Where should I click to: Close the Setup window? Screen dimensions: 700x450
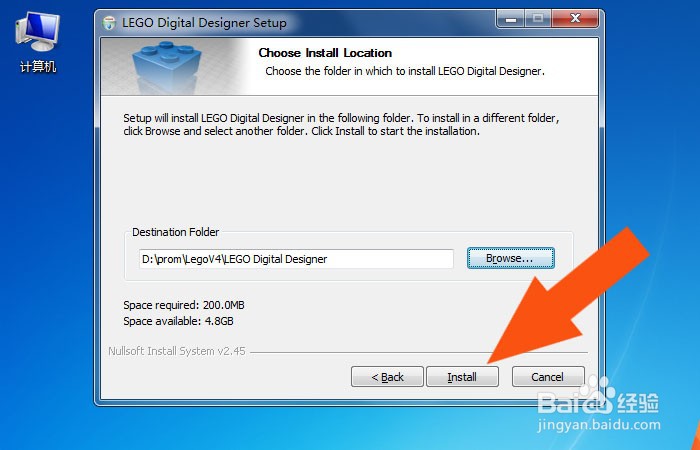click(575, 19)
